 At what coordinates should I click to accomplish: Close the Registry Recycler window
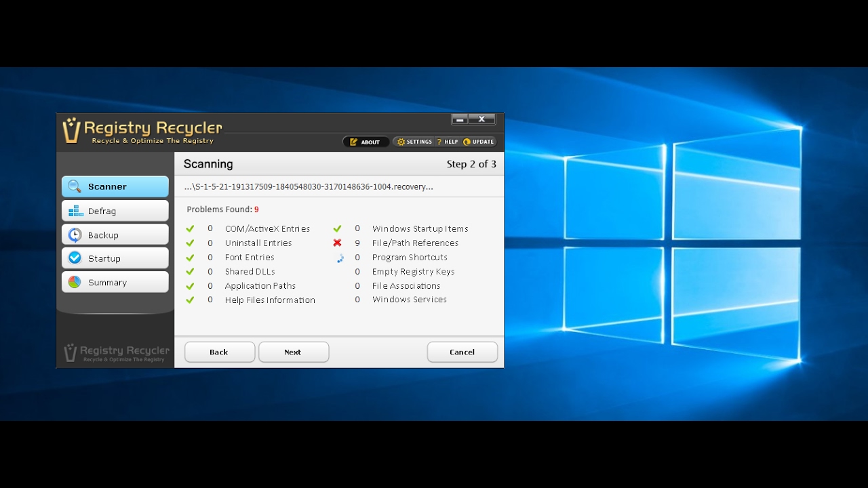coord(482,119)
